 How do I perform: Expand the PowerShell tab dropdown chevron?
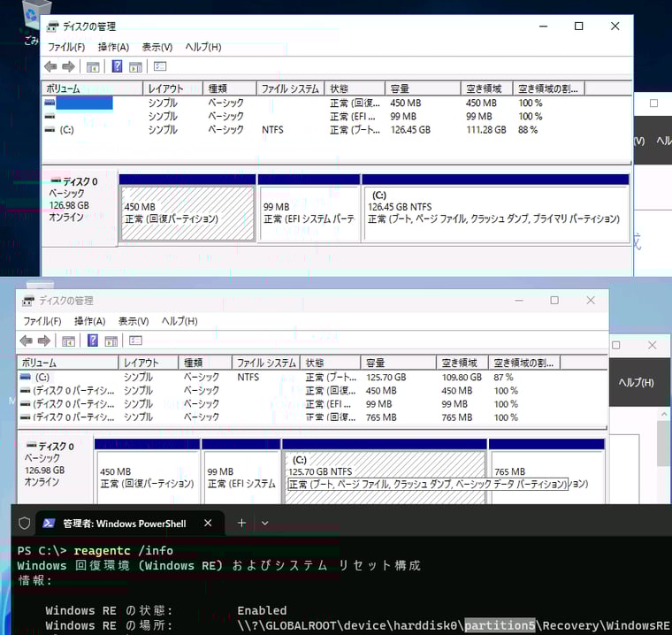pyautogui.click(x=264, y=524)
